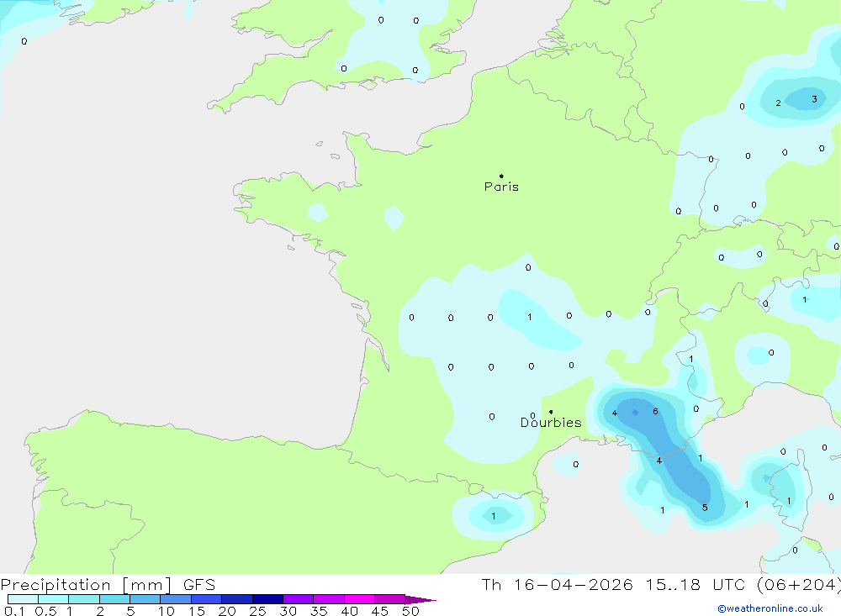Click the 'Precipitation [mm]' title text
Screen dimensions: 841x616
coord(86,585)
